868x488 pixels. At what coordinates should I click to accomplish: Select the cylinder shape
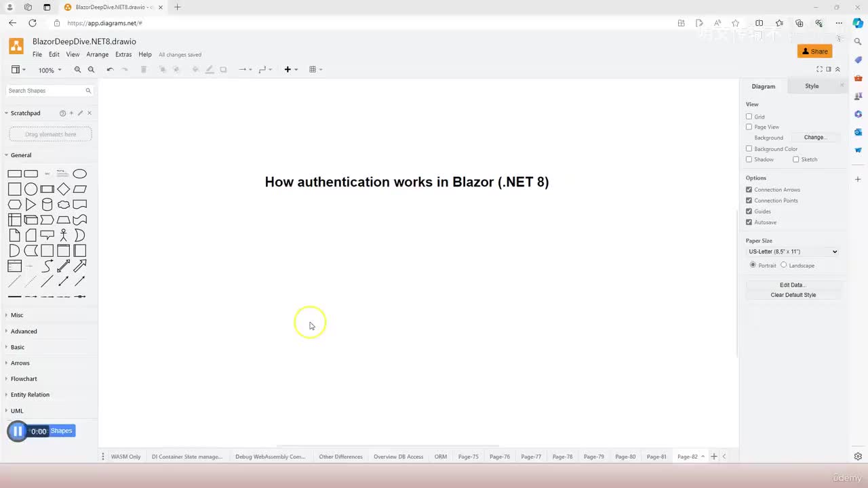coord(47,205)
